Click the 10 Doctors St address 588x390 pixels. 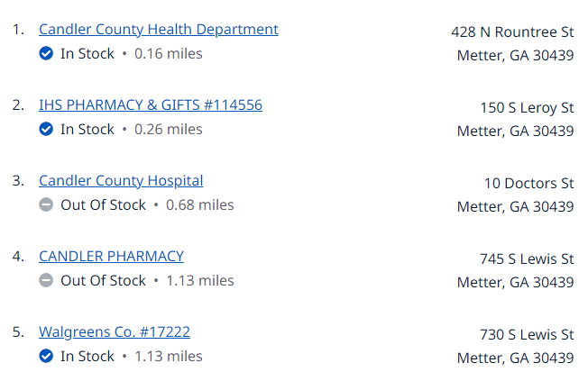tap(528, 184)
